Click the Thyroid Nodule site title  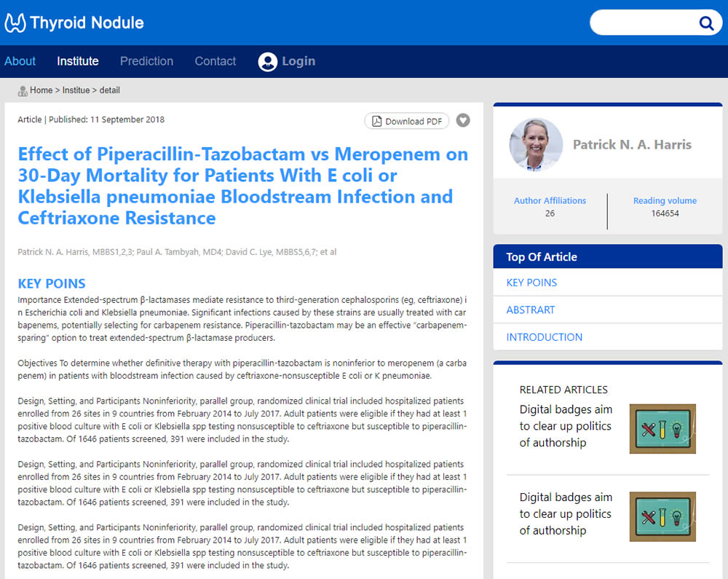coord(87,23)
